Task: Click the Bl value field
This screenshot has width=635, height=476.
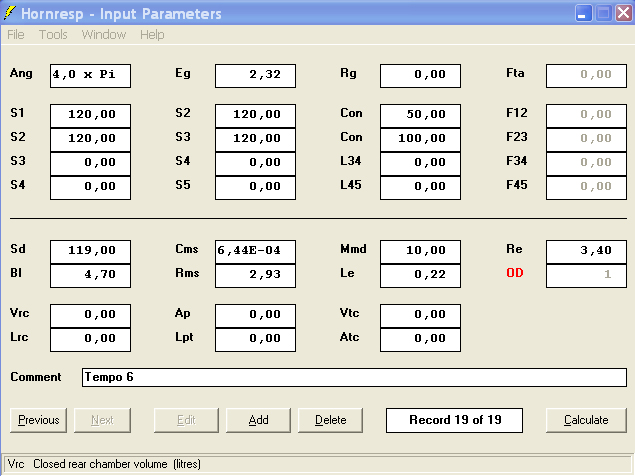Action: 90,275
